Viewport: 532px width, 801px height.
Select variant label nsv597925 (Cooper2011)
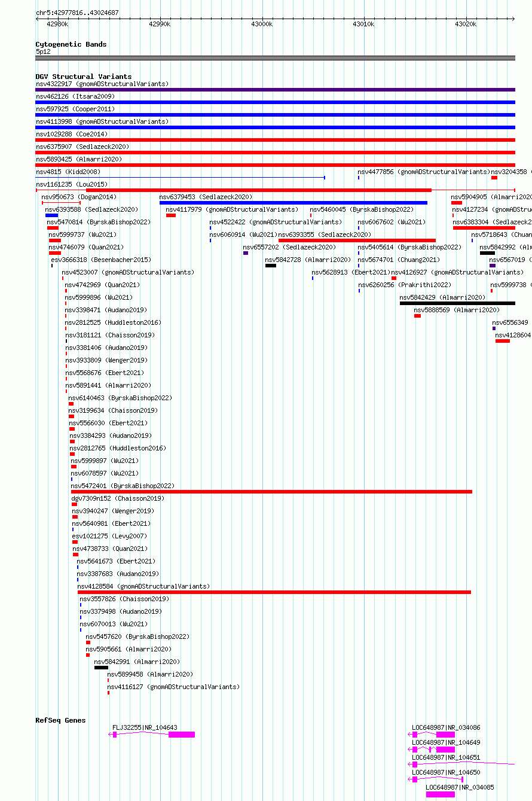coord(75,109)
